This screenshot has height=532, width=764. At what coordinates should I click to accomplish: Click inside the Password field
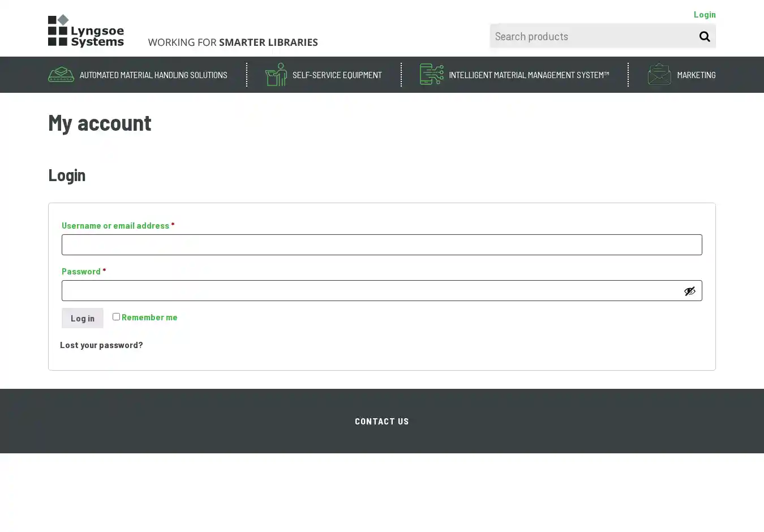click(371, 291)
